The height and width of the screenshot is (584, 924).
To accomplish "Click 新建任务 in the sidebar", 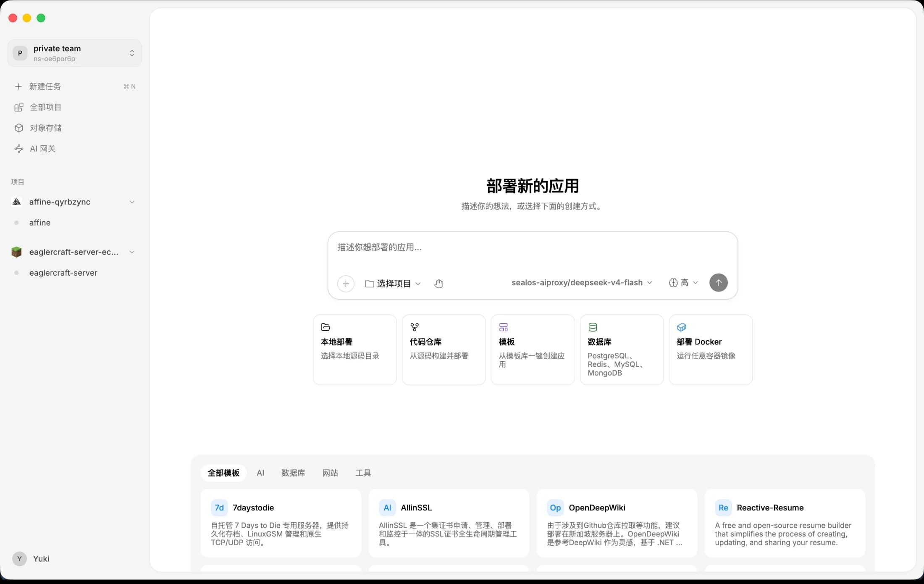I will (x=74, y=87).
